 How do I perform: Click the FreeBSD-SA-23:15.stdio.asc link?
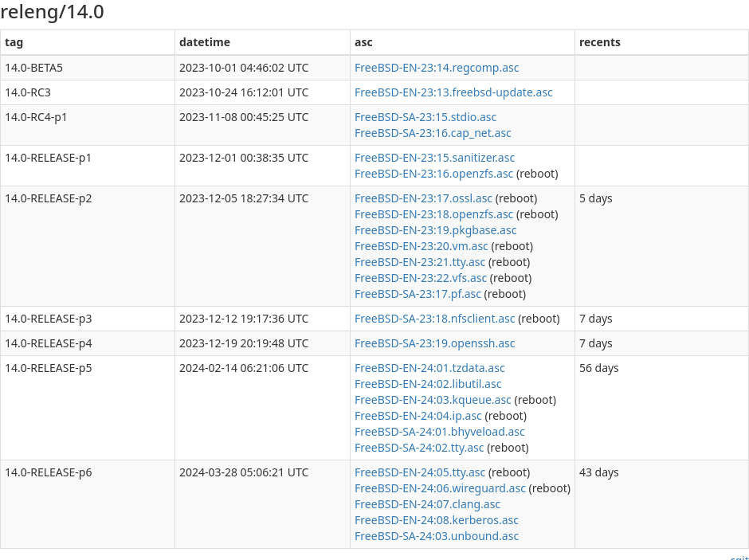tap(425, 117)
